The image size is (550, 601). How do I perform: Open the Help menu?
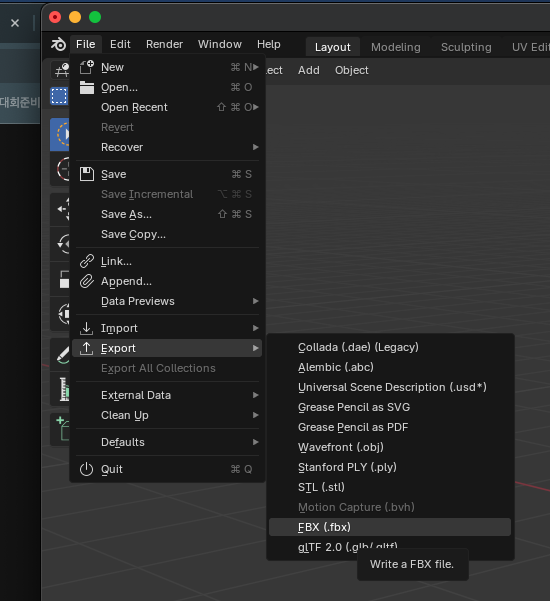pyautogui.click(x=269, y=44)
